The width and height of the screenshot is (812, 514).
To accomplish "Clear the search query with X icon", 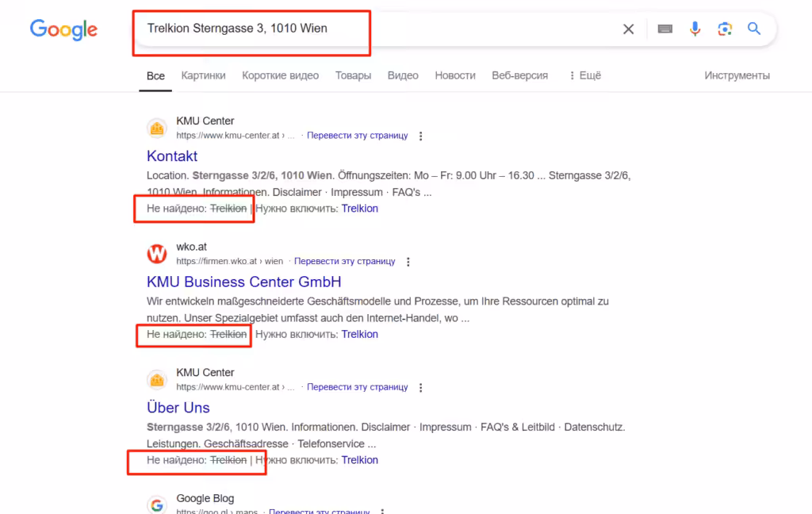I will click(628, 29).
